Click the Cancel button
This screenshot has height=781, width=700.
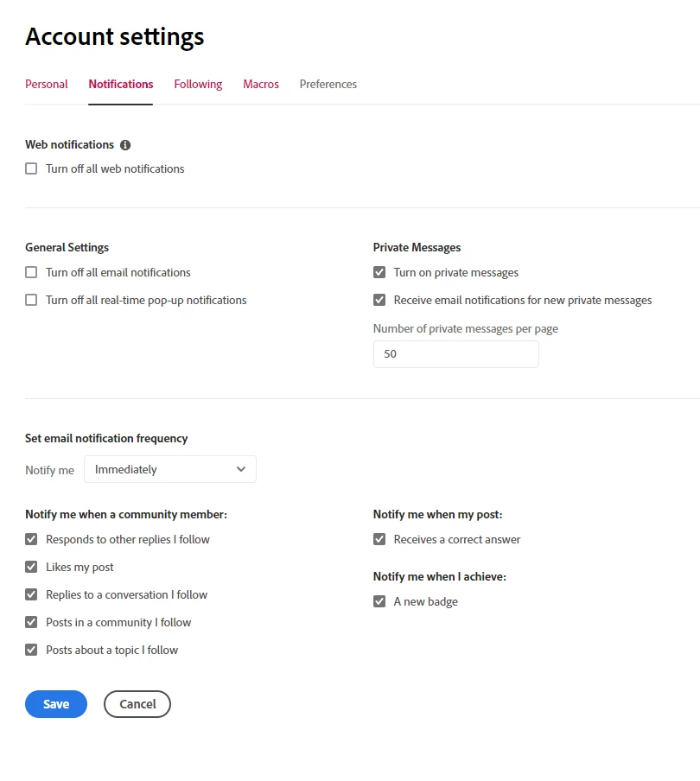137,704
